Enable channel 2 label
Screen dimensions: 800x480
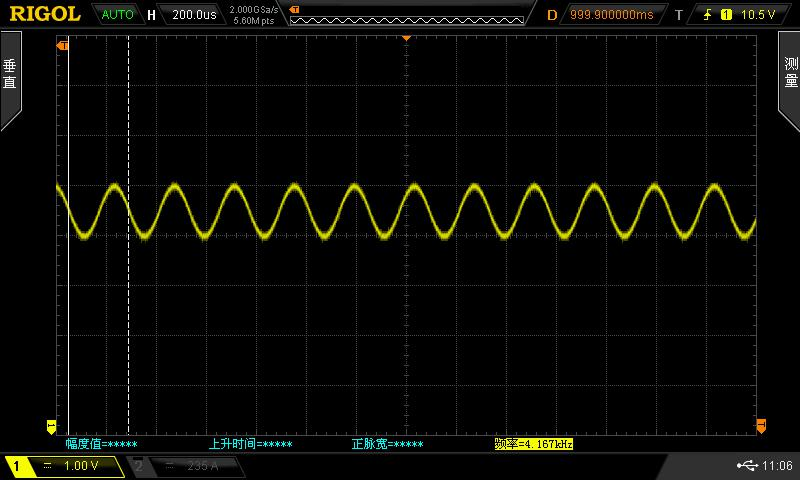[x=138, y=466]
